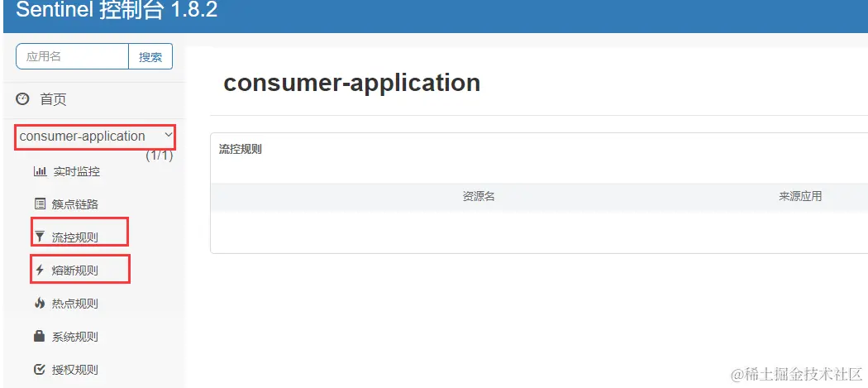Screen dimensions: 868x388
Task: Click the checkmark icon for 授权规则
Action: pos(40,369)
